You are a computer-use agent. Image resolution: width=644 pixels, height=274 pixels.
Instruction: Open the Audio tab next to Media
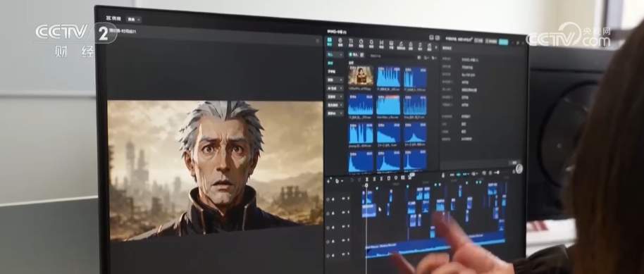coord(340,42)
